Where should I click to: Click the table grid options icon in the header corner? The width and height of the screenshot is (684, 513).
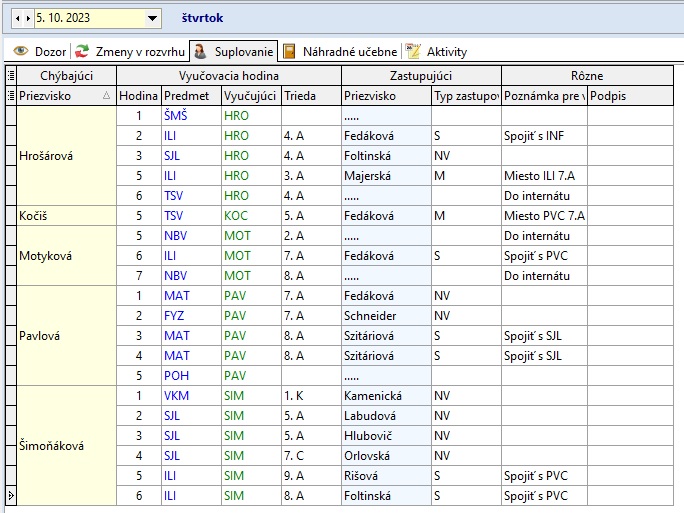(10, 76)
